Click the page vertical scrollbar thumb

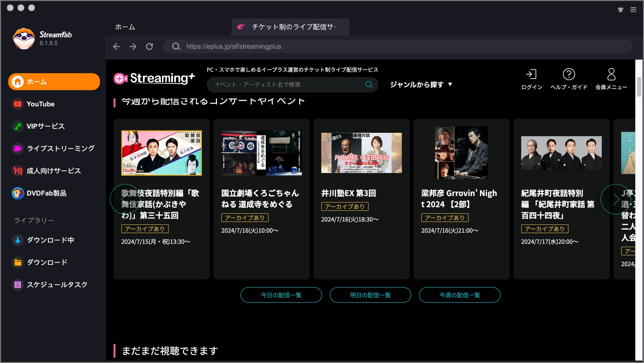pyautogui.click(x=639, y=87)
